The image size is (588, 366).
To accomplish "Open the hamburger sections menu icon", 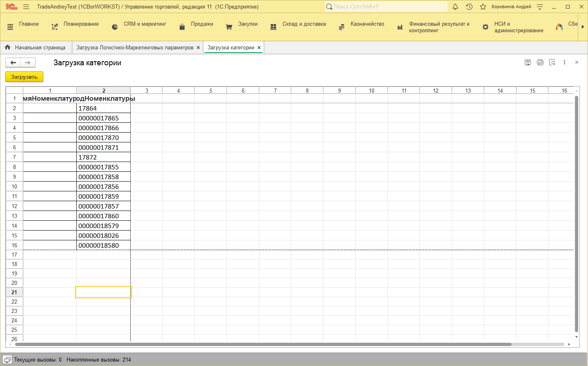I will (x=10, y=27).
